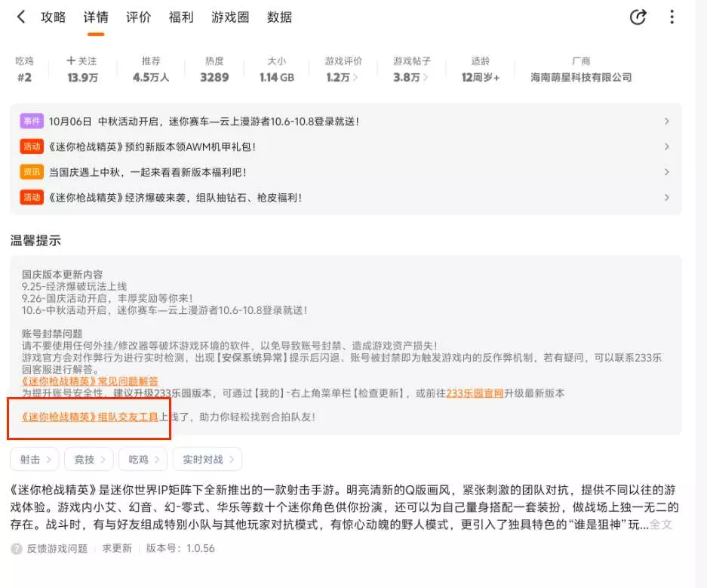Select the 射击 category tag
The image size is (707, 588).
(x=35, y=459)
